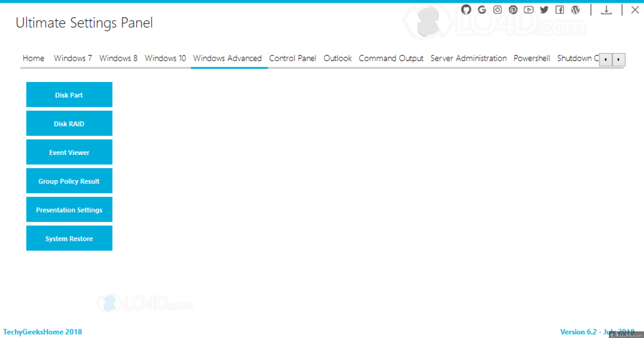The height and width of the screenshot is (338, 644).
Task: Open the GitHub profile icon
Action: point(466,10)
